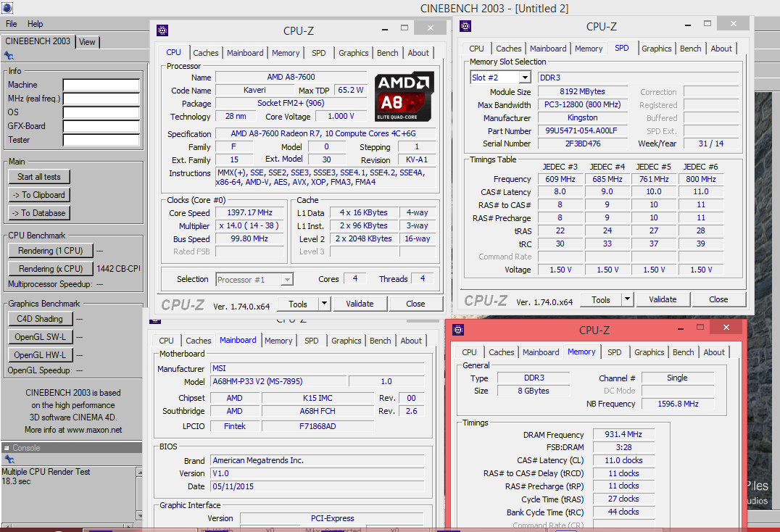Switch to About tab in SPD window

(721, 49)
